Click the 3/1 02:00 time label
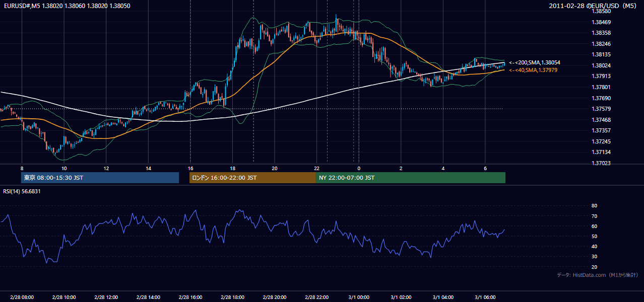 click(401, 297)
